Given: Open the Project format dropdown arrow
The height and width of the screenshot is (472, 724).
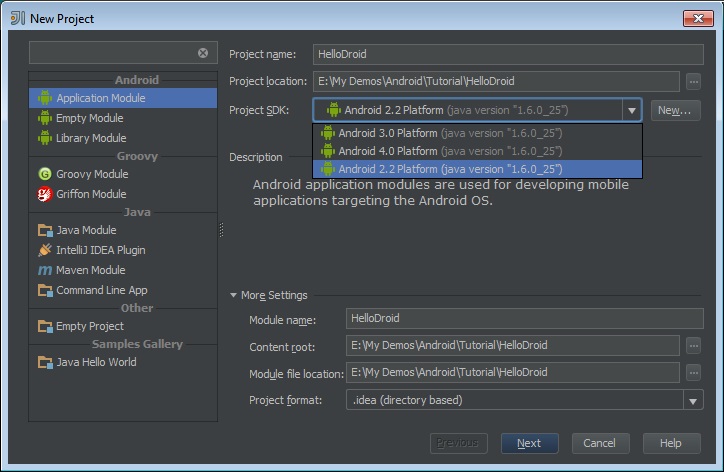Looking at the screenshot, I should pos(693,400).
